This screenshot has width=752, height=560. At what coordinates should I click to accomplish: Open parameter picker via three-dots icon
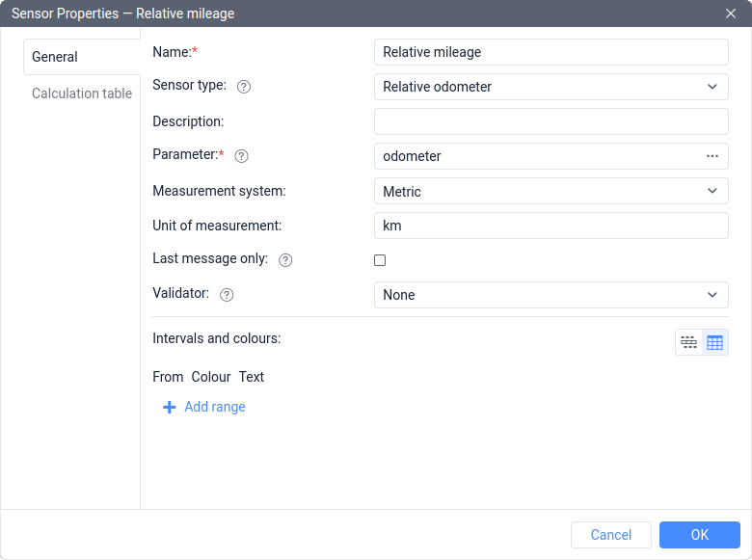click(x=712, y=156)
